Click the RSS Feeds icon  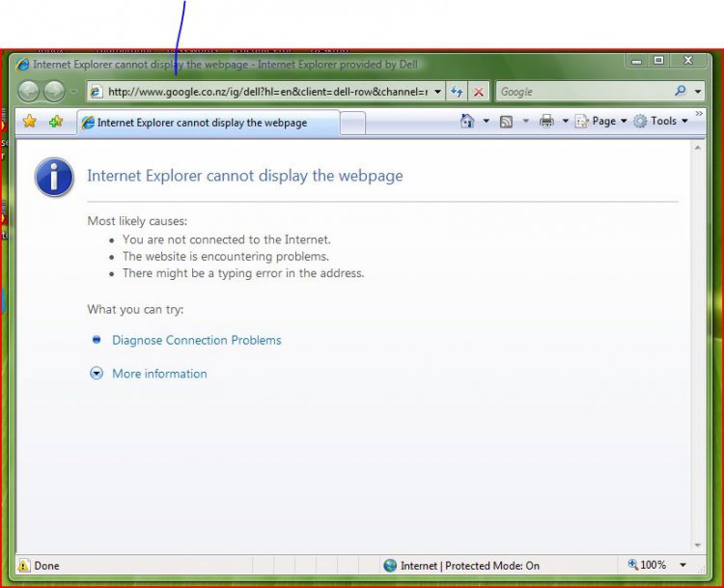(x=506, y=122)
